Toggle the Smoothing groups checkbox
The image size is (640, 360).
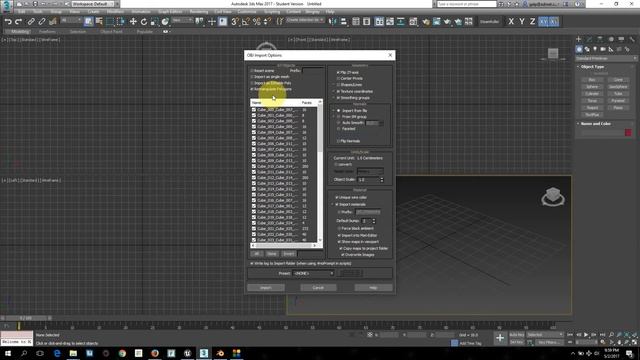tap(338, 98)
